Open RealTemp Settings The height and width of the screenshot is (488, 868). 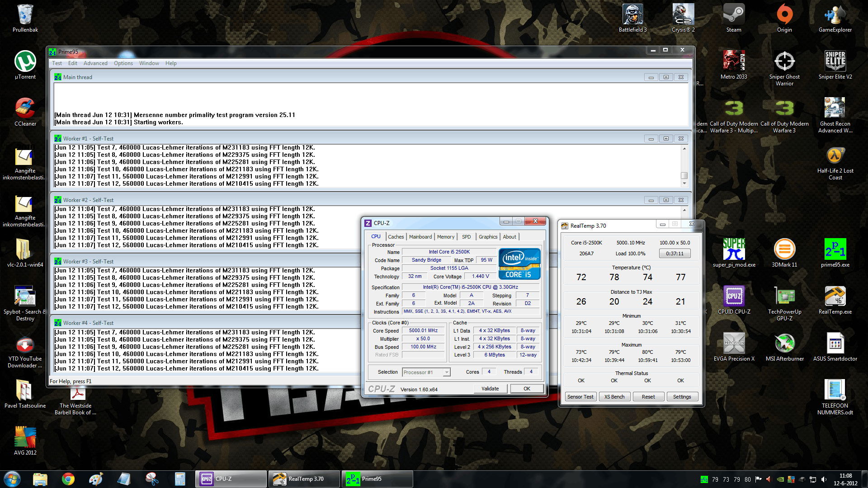tap(682, 397)
